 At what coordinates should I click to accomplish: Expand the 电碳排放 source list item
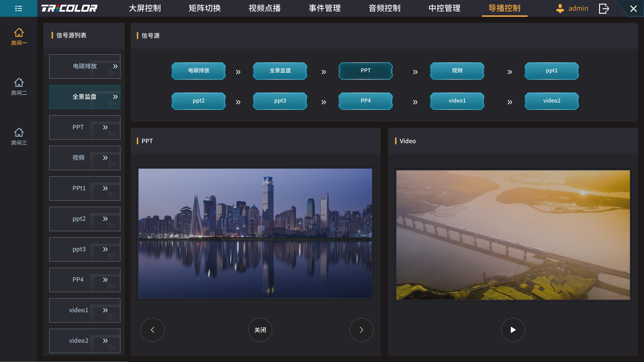click(x=115, y=66)
